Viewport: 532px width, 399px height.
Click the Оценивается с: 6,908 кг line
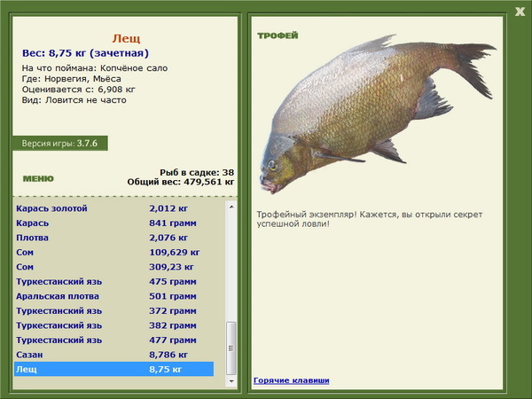click(x=78, y=90)
